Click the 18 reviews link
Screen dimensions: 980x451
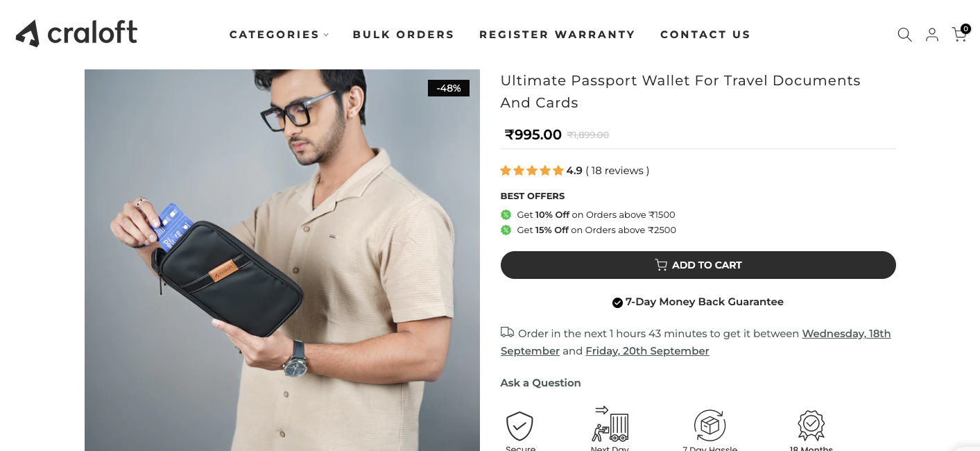coord(617,171)
